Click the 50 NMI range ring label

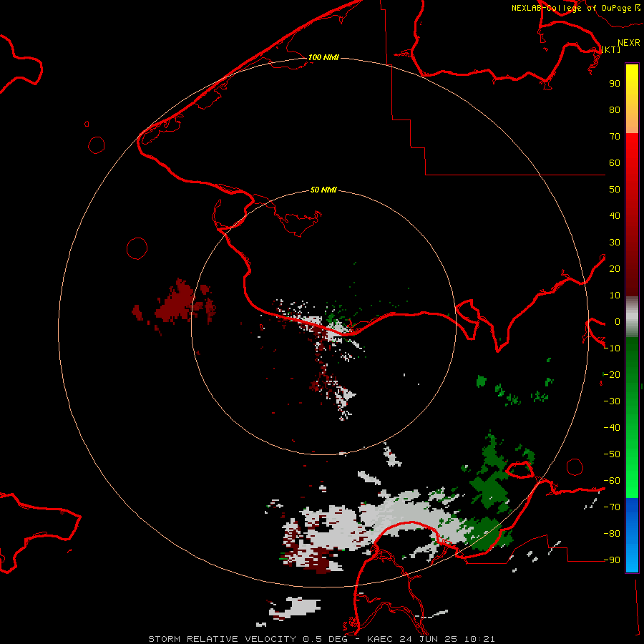(323, 190)
